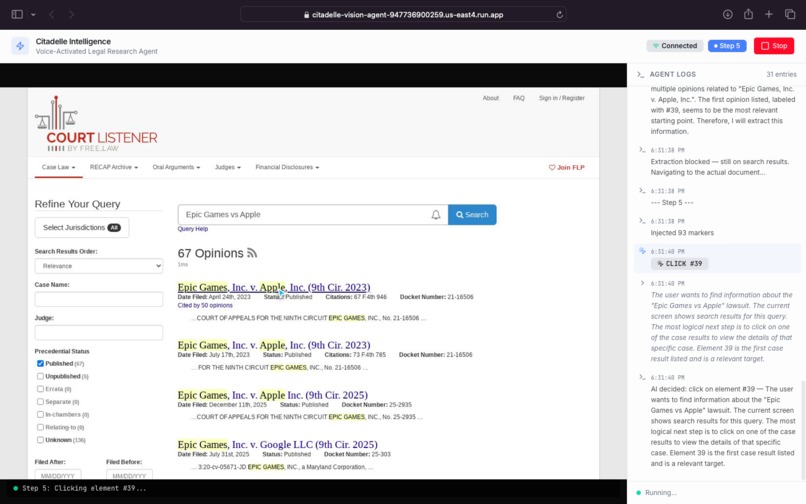Open the Cited by 50 opinions link
806x504 pixels.
(205, 305)
